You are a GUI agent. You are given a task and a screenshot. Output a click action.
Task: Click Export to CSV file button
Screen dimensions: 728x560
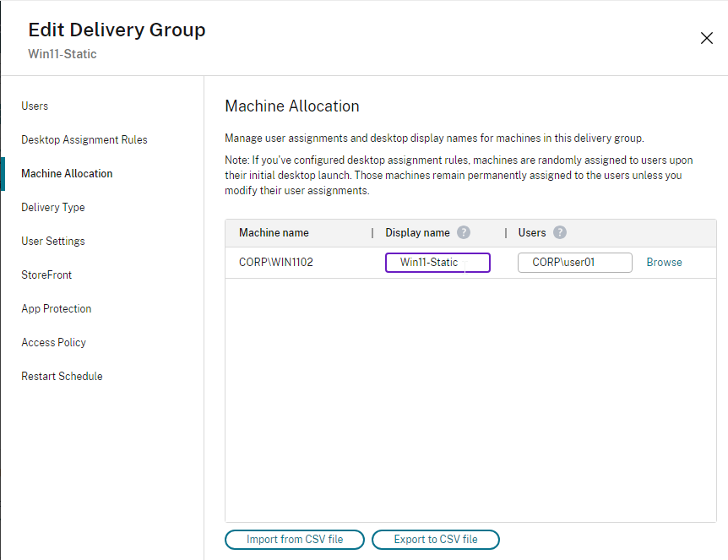435,540
